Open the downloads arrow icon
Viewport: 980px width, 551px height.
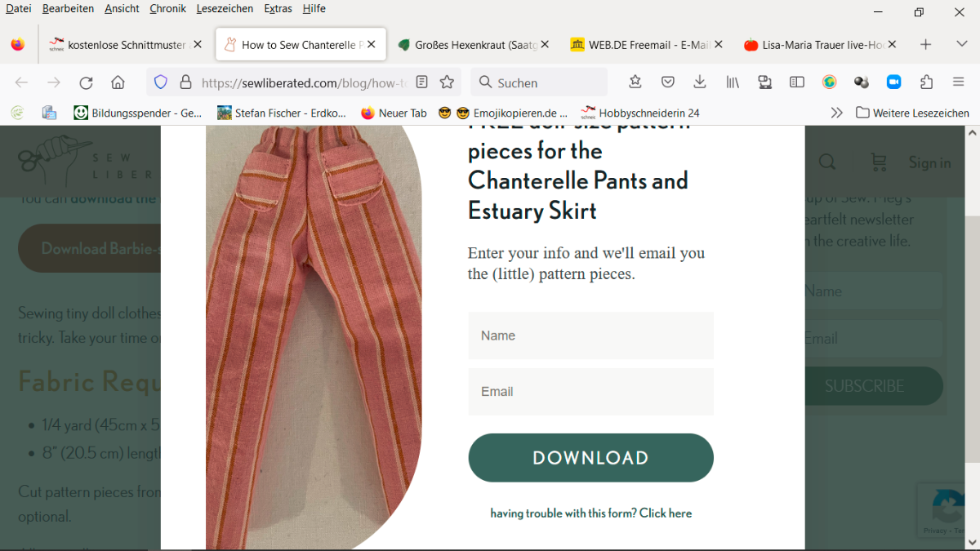tap(700, 82)
